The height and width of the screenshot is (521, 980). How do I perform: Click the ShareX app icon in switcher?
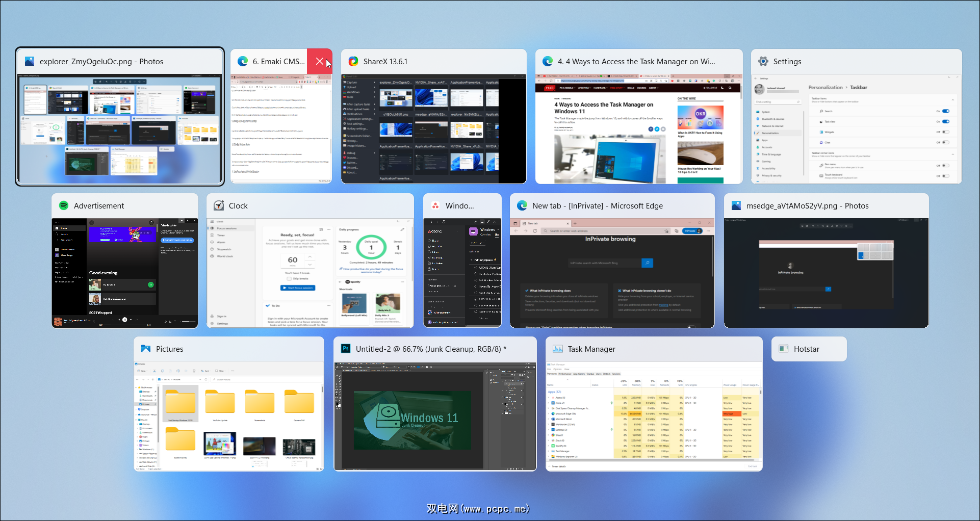[353, 62]
